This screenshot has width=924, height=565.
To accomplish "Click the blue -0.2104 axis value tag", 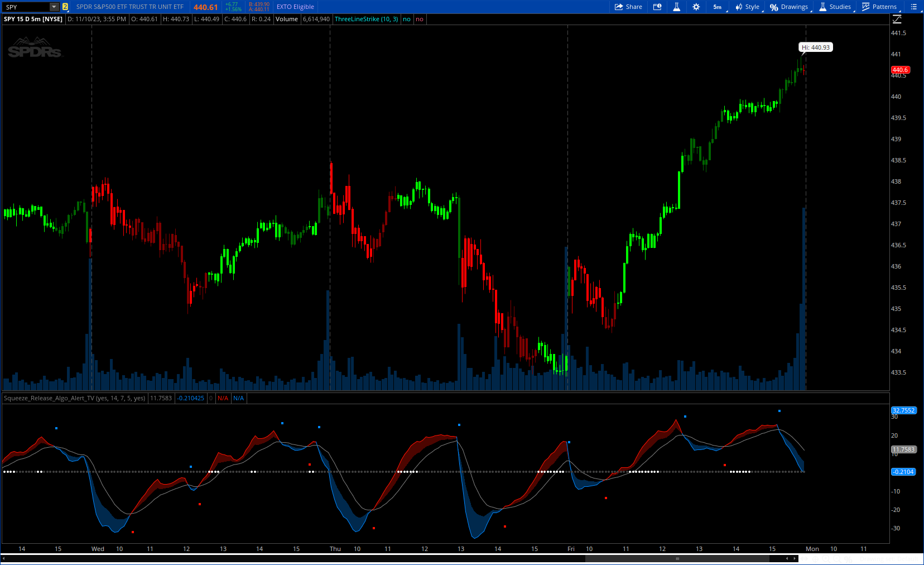I will [903, 472].
